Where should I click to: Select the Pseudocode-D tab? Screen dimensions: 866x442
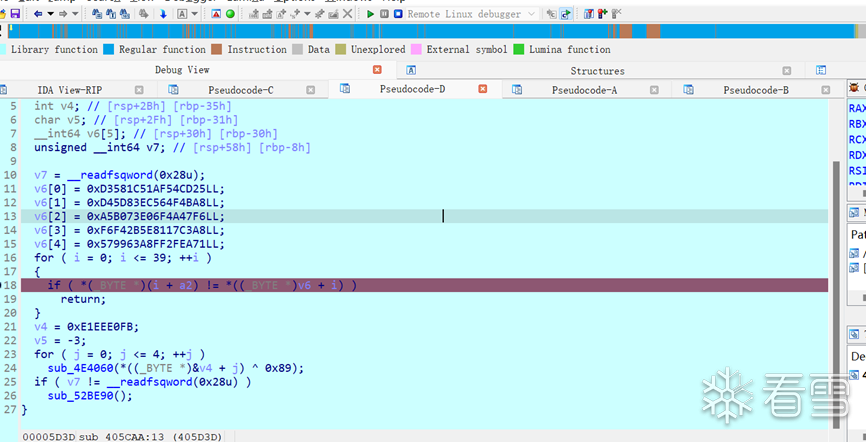(413, 88)
